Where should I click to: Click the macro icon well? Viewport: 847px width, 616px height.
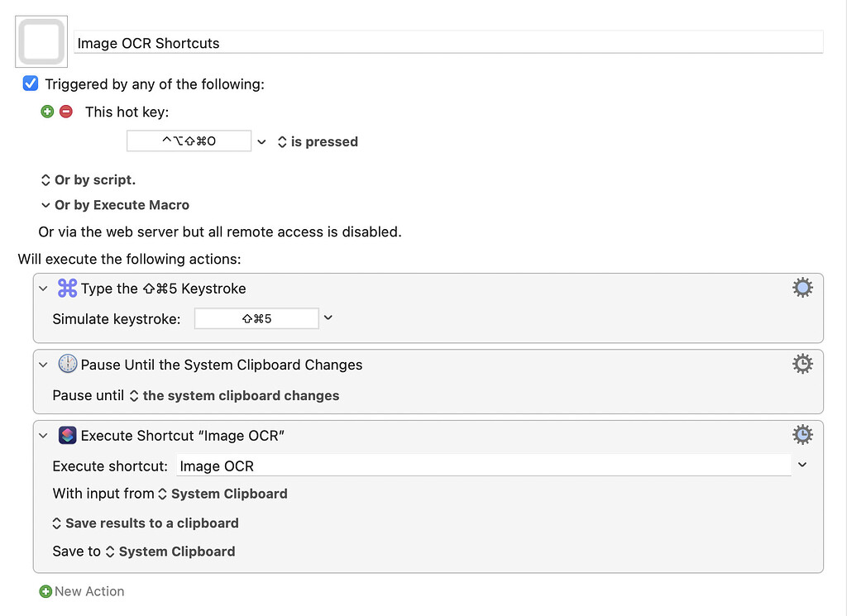coord(41,41)
